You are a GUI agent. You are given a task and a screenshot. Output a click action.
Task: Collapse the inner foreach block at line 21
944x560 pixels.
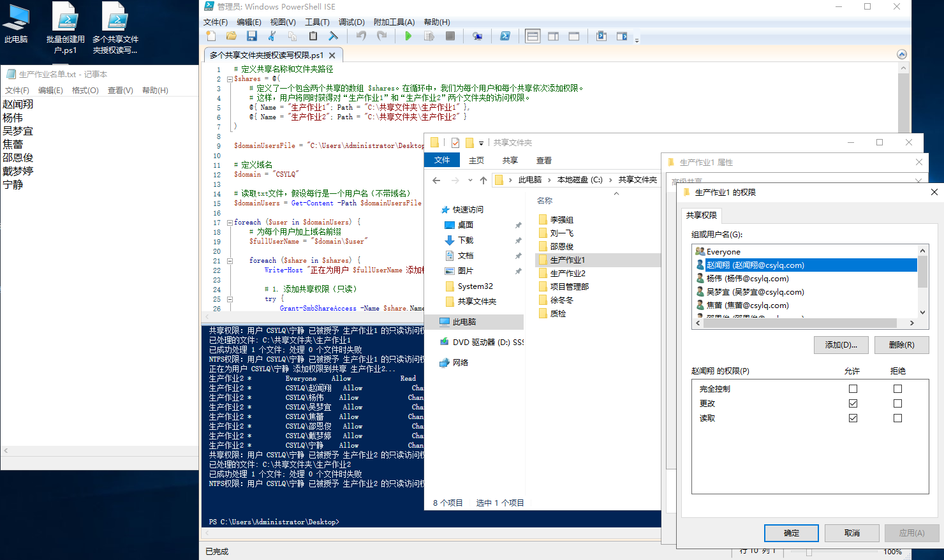coord(230,261)
